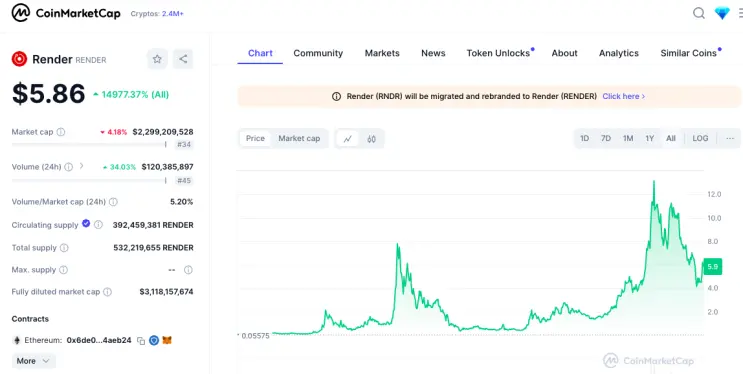Open the About tab
This screenshot has height=374, width=743.
pyautogui.click(x=564, y=53)
